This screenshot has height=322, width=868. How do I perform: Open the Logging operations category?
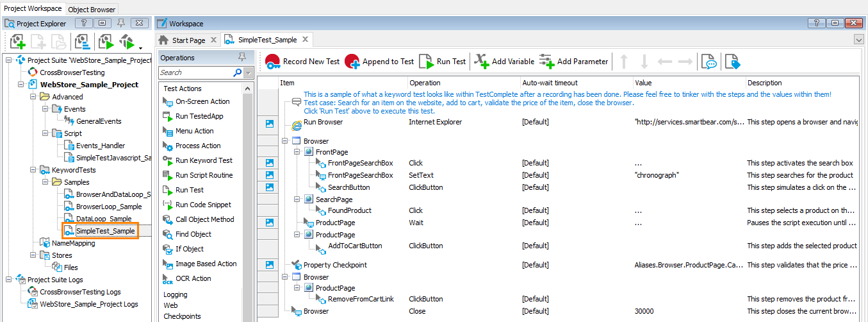tap(176, 294)
